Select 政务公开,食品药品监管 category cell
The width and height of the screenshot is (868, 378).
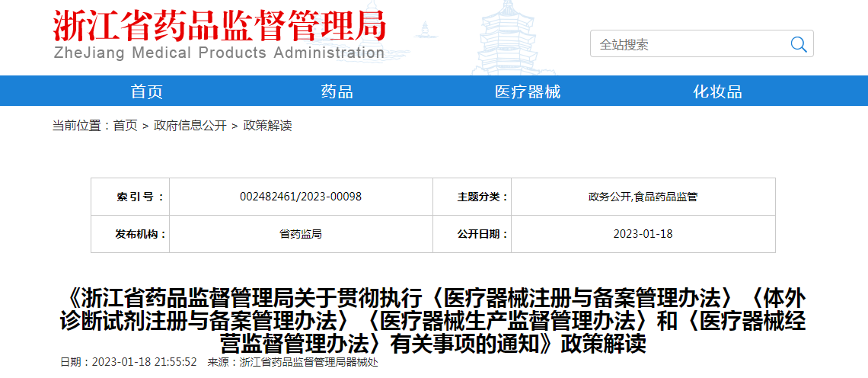[643, 197]
